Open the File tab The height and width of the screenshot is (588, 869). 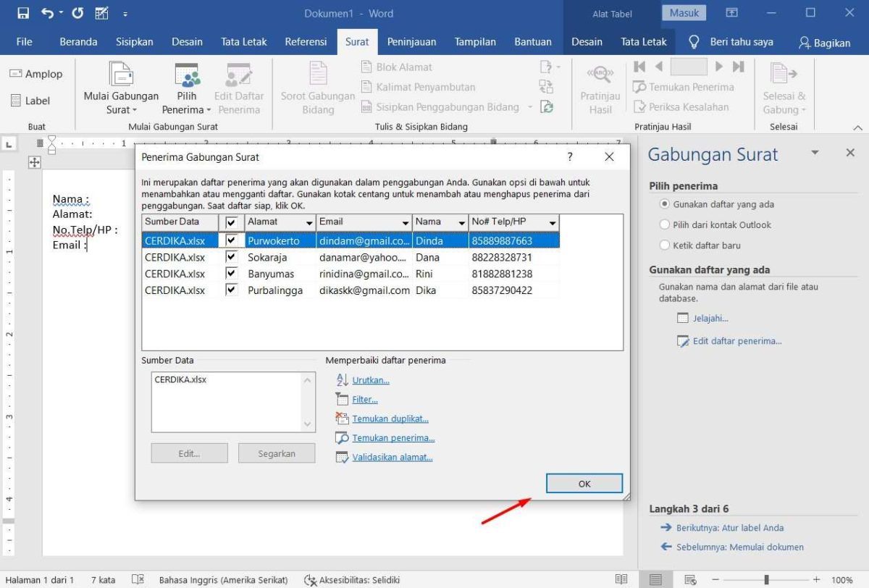point(24,42)
